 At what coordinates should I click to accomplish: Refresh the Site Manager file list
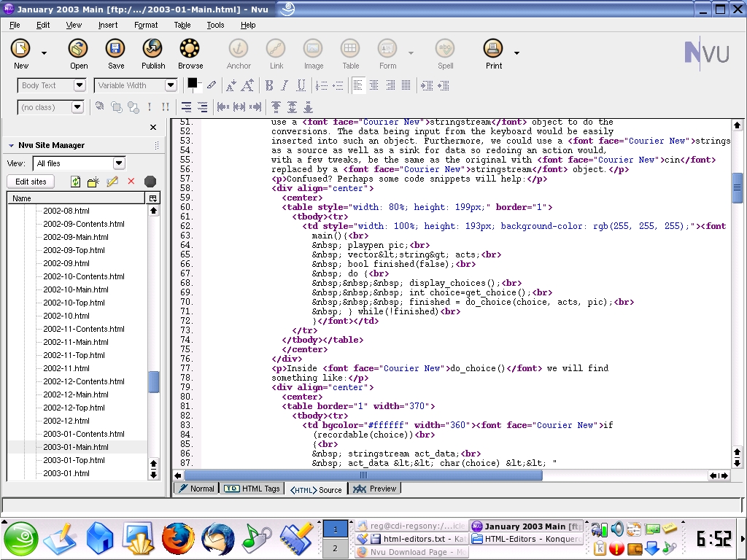(x=75, y=182)
